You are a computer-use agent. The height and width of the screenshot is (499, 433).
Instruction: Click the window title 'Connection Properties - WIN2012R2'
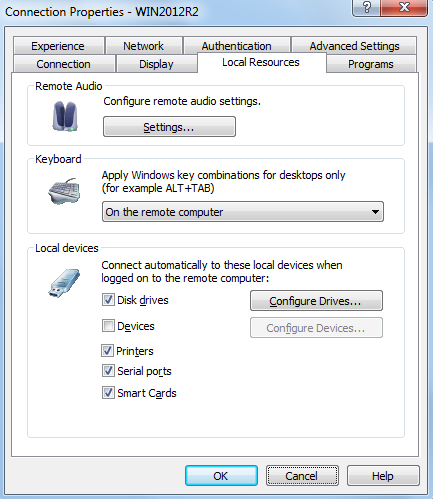pos(102,12)
